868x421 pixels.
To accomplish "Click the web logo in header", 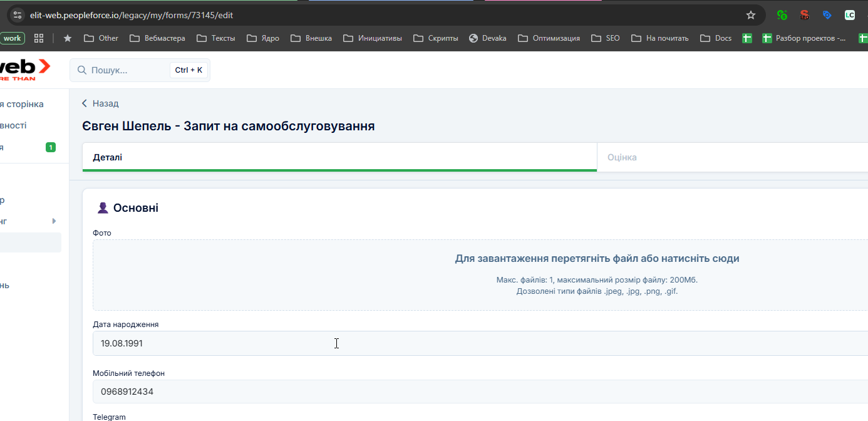I will tap(25, 70).
